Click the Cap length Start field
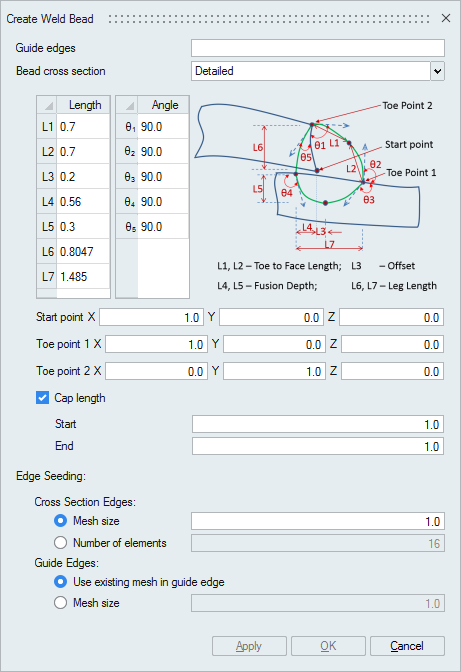The image size is (461, 672). tap(318, 424)
